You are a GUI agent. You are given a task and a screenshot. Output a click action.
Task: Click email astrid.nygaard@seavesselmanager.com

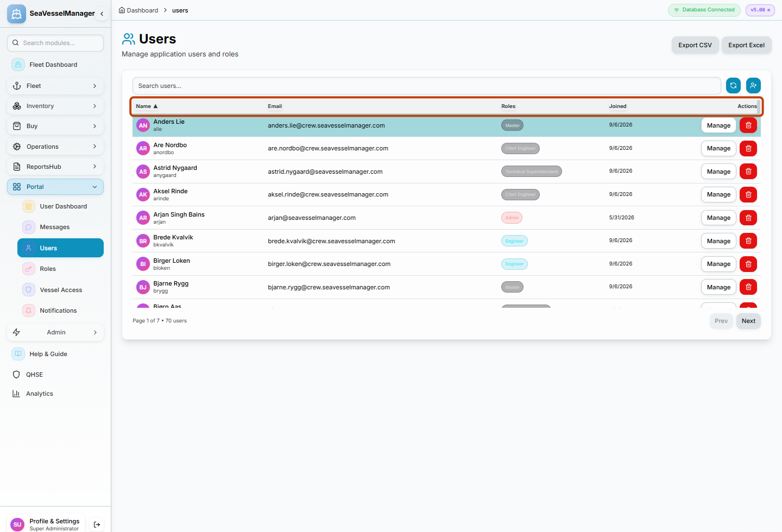pos(325,172)
